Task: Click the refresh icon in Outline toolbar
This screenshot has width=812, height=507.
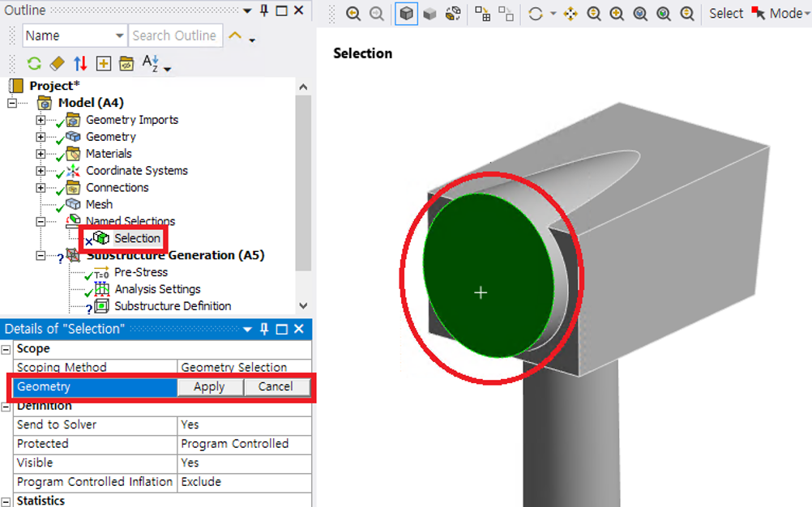Action: [34, 63]
